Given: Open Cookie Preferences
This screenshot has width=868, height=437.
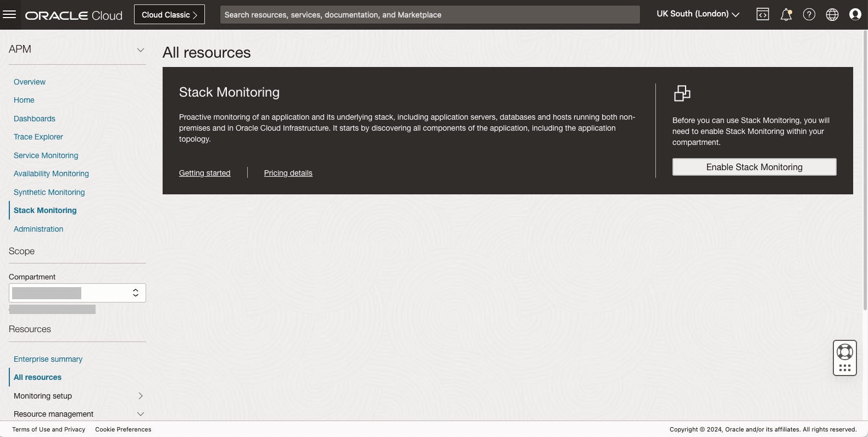Looking at the screenshot, I should tap(123, 429).
